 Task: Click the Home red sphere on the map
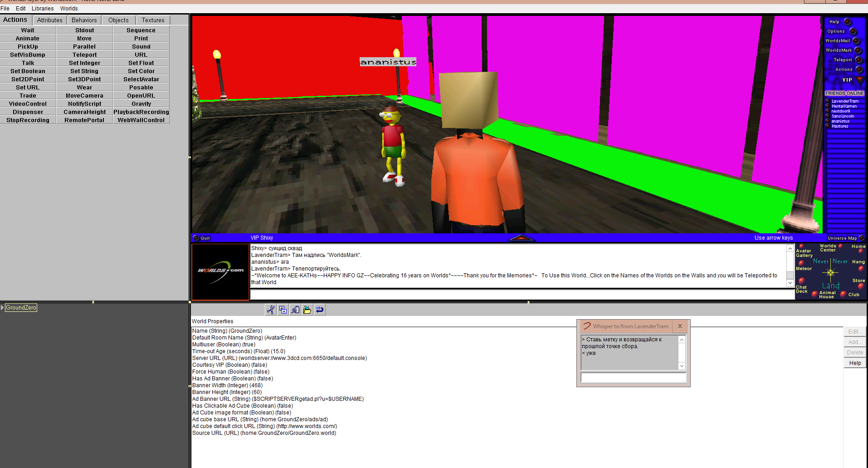pos(860,251)
